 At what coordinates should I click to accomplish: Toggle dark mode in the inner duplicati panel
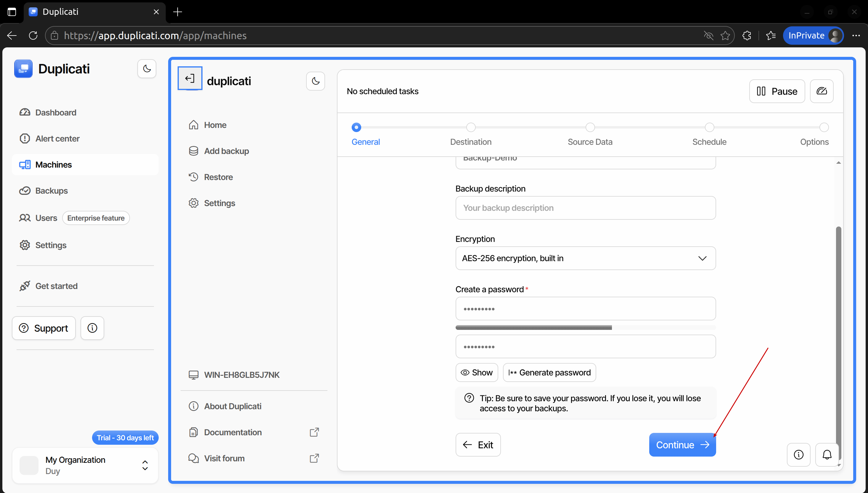click(x=315, y=81)
